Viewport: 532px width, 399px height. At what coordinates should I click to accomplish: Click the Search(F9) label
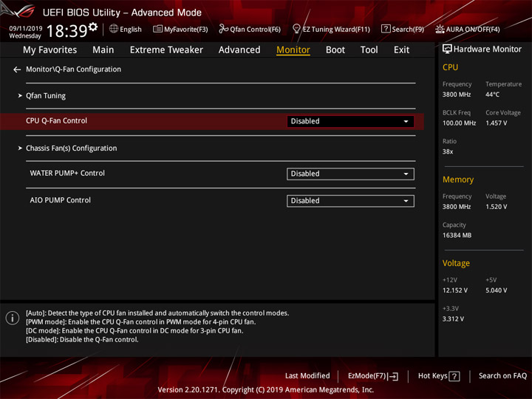[408, 30]
